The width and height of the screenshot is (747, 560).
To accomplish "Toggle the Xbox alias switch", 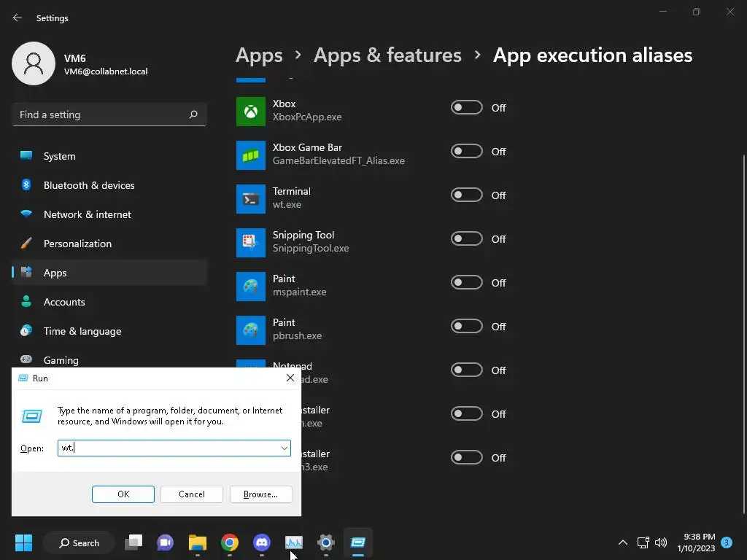I will click(x=466, y=108).
